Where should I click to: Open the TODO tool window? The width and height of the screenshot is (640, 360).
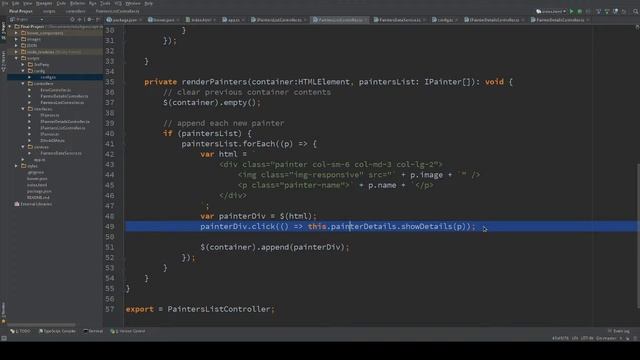tap(20, 331)
